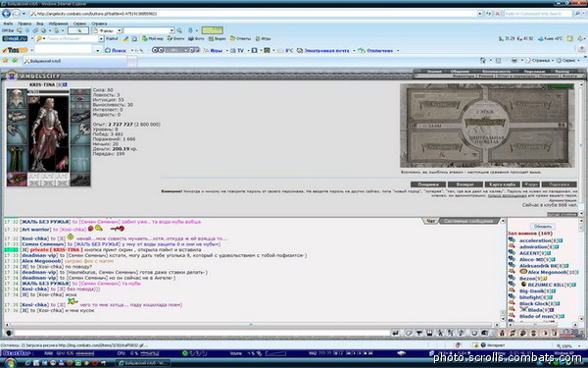This screenshot has height=368, width=588.
Task: Click the Обновить button in user list
Action: [543, 227]
